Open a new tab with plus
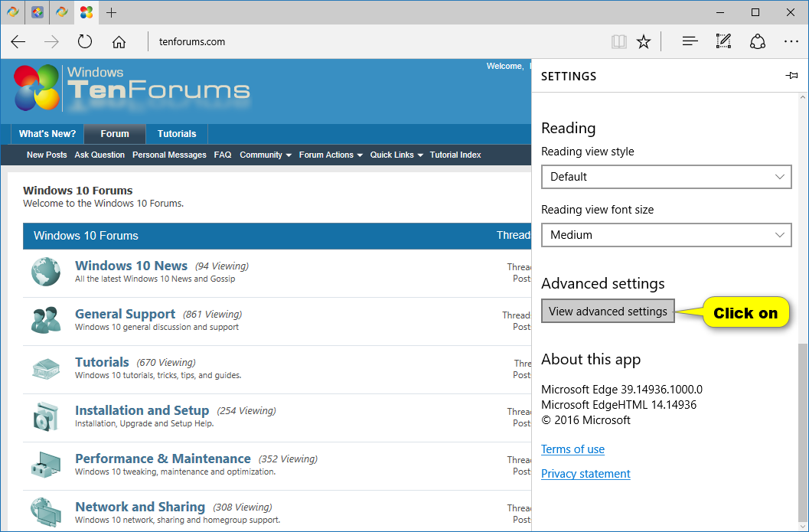 pos(111,12)
